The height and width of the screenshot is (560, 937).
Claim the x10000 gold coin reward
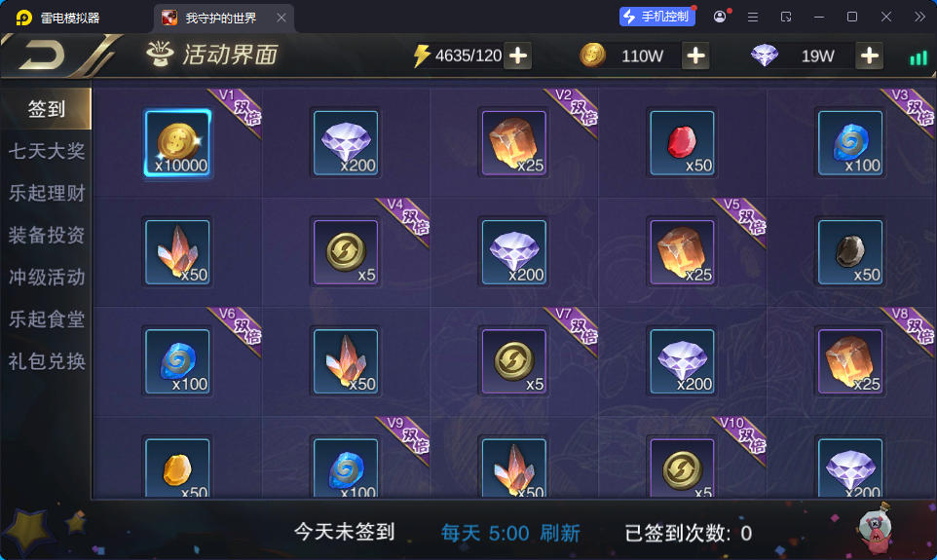click(177, 143)
